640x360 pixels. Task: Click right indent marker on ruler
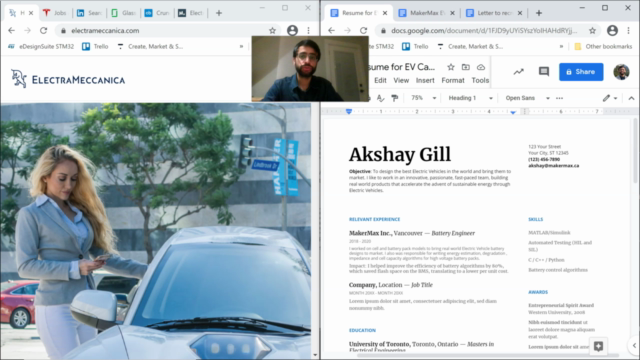tap(513, 112)
